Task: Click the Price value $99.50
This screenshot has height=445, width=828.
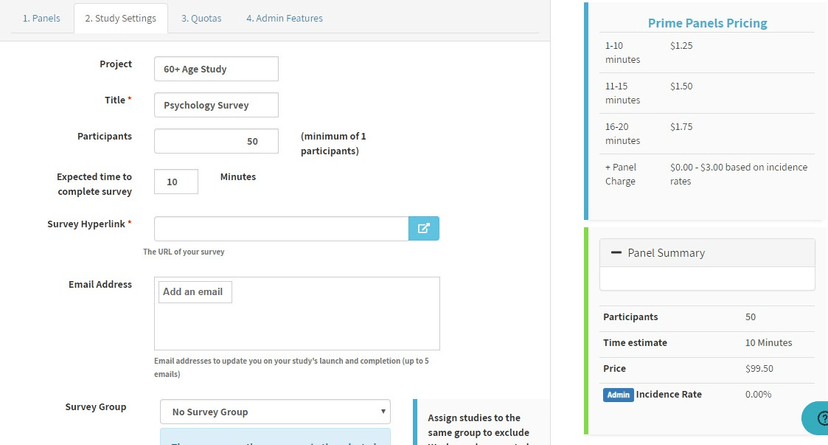Action: click(x=759, y=368)
